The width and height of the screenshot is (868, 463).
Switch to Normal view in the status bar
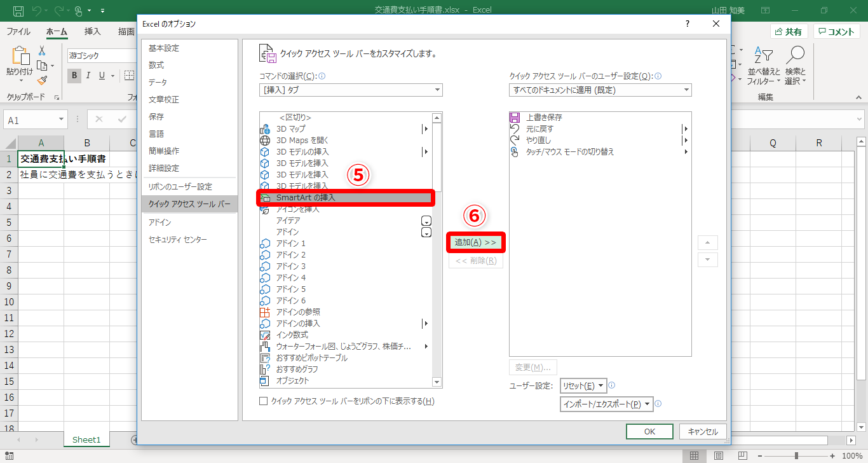pos(694,455)
